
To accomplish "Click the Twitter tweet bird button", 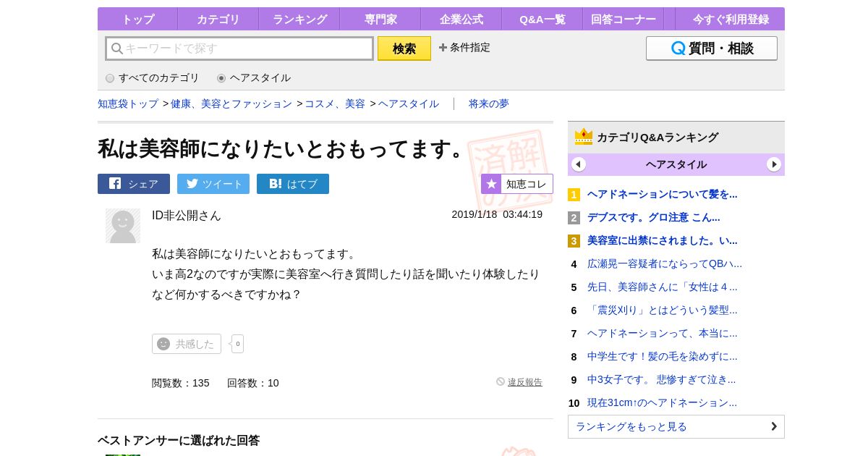I will point(213,184).
